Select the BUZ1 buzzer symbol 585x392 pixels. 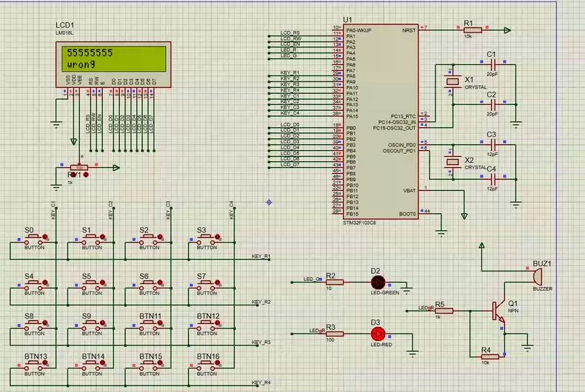(x=538, y=277)
